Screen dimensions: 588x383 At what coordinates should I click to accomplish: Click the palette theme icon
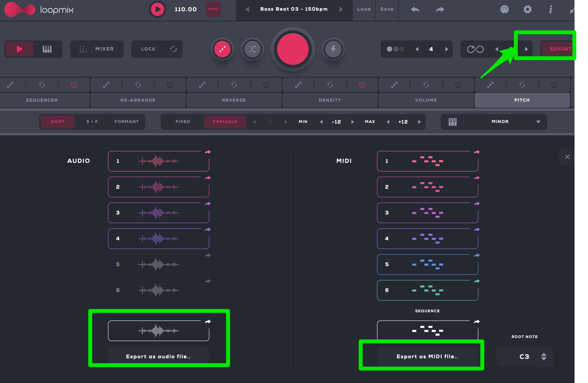click(504, 9)
